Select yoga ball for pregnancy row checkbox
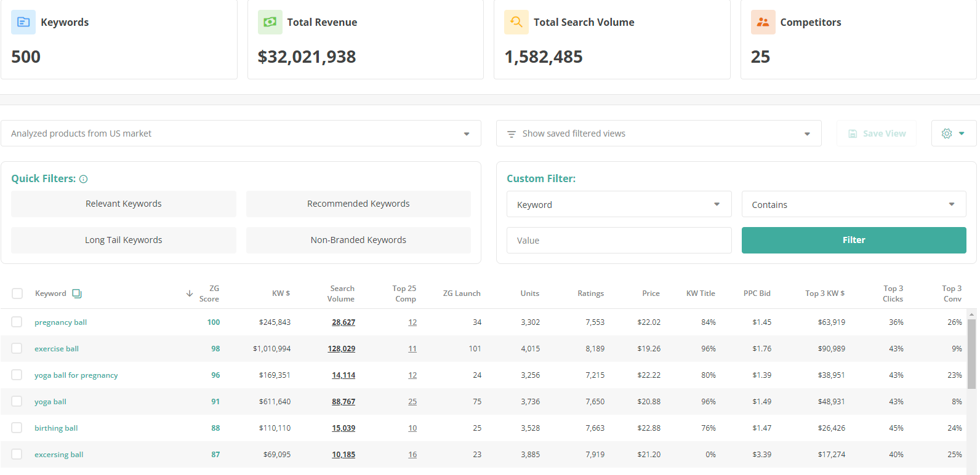 tap(17, 375)
